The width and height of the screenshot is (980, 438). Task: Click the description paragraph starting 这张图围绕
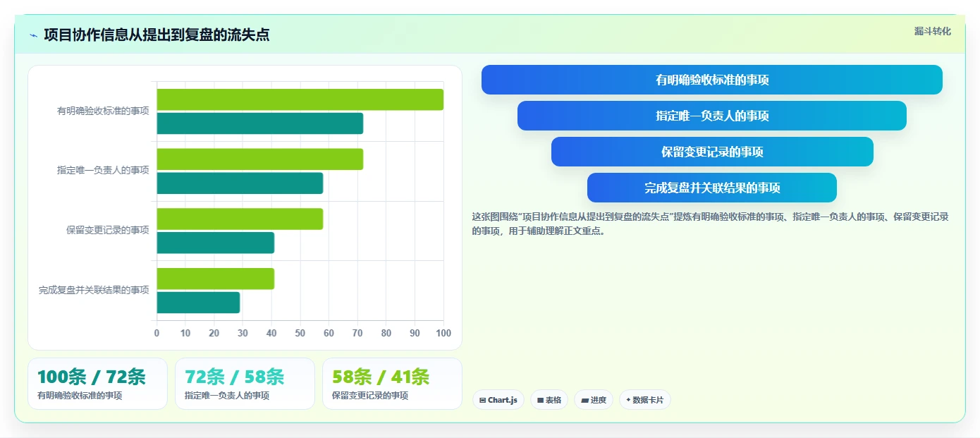[711, 224]
